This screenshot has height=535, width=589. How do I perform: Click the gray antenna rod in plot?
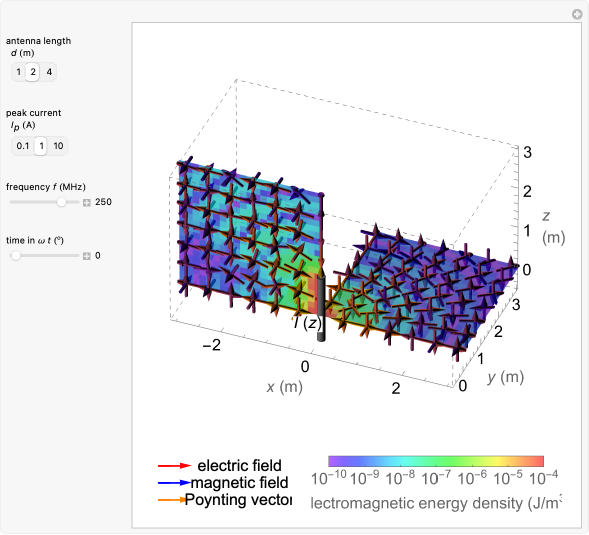321,309
